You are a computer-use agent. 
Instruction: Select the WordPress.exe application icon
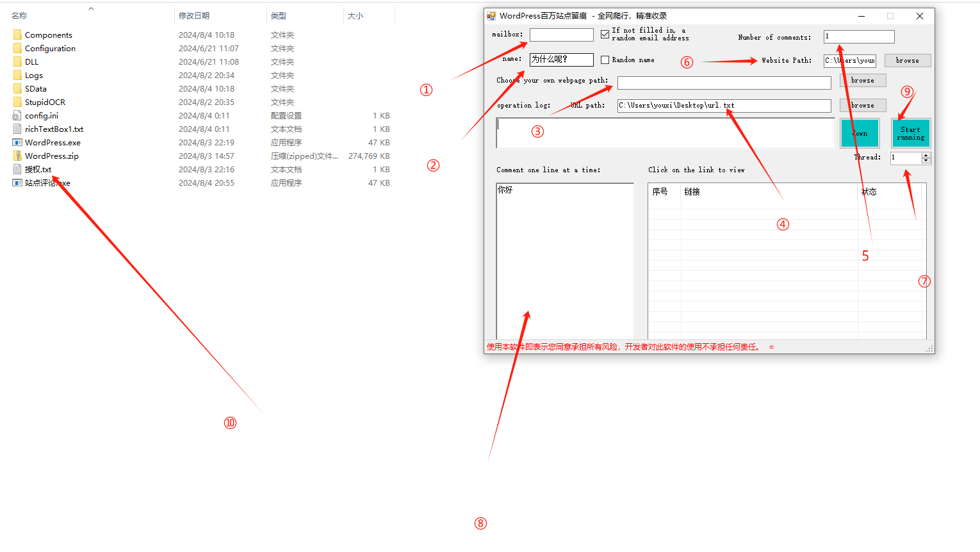pos(17,142)
